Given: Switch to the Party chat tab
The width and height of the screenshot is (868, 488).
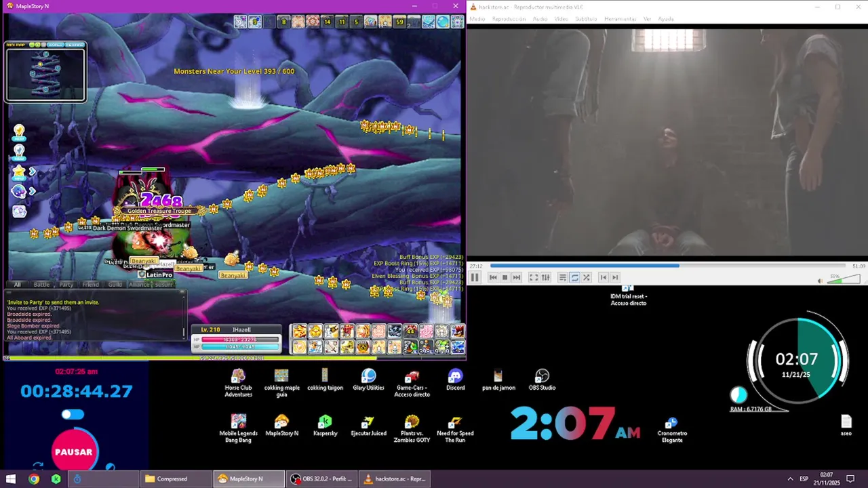Looking at the screenshot, I should point(66,285).
